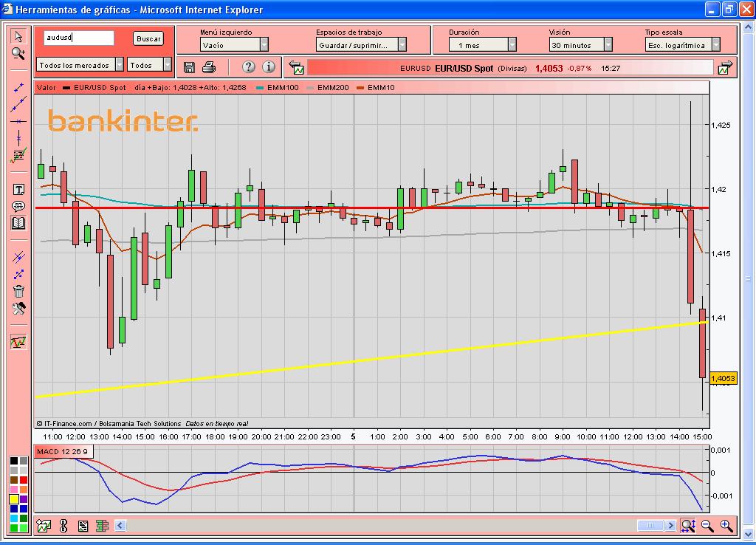756x545 pixels.
Task: Select the arrow pointer tool
Action: click(18, 37)
